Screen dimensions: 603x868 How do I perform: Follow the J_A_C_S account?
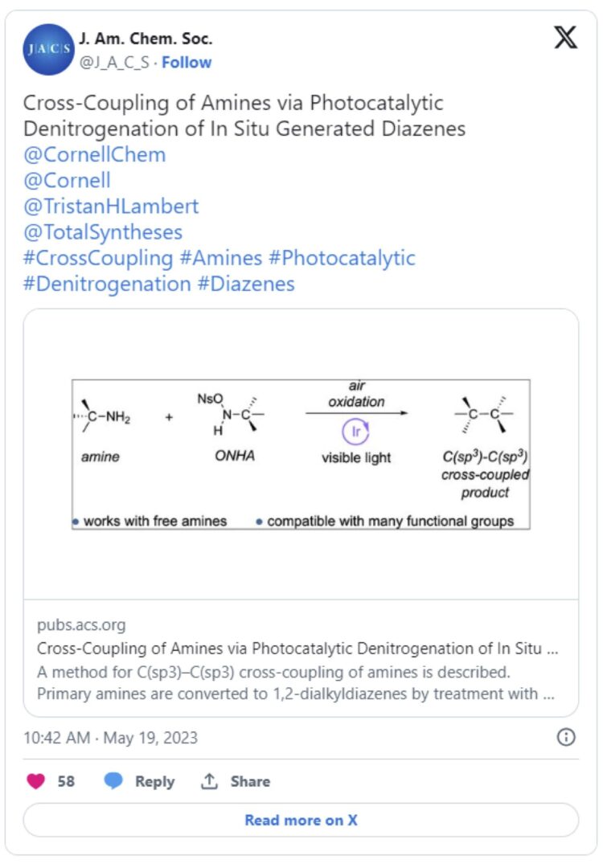(x=187, y=63)
